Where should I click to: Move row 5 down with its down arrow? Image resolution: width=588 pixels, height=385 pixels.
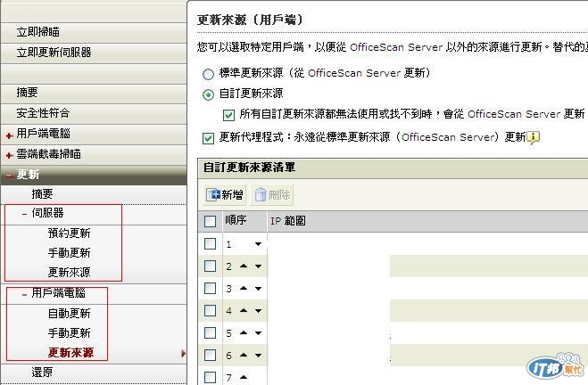click(x=258, y=333)
